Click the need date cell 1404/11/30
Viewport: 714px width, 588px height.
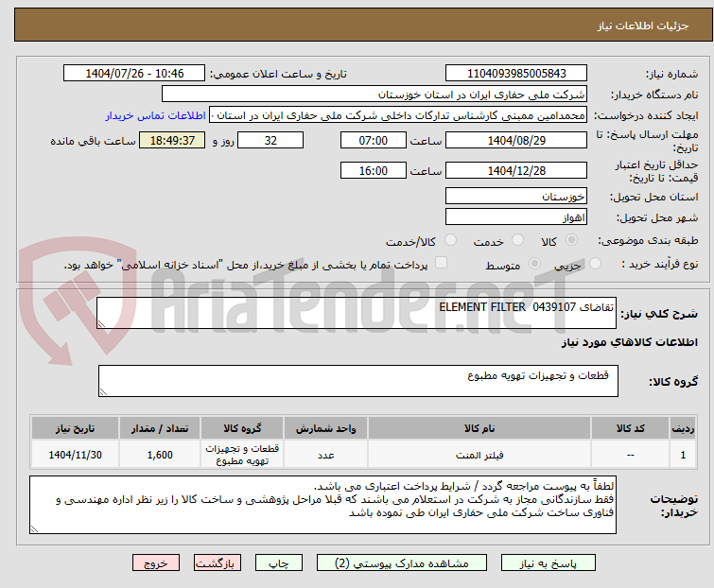point(75,455)
